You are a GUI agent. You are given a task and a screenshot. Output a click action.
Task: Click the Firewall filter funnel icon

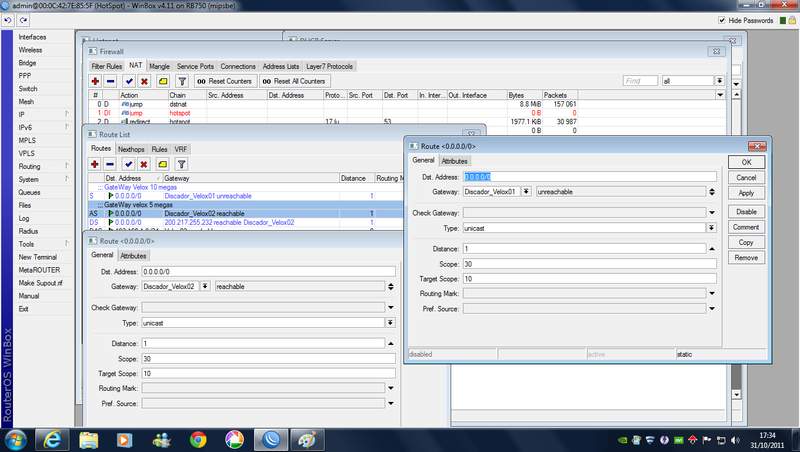(x=182, y=80)
